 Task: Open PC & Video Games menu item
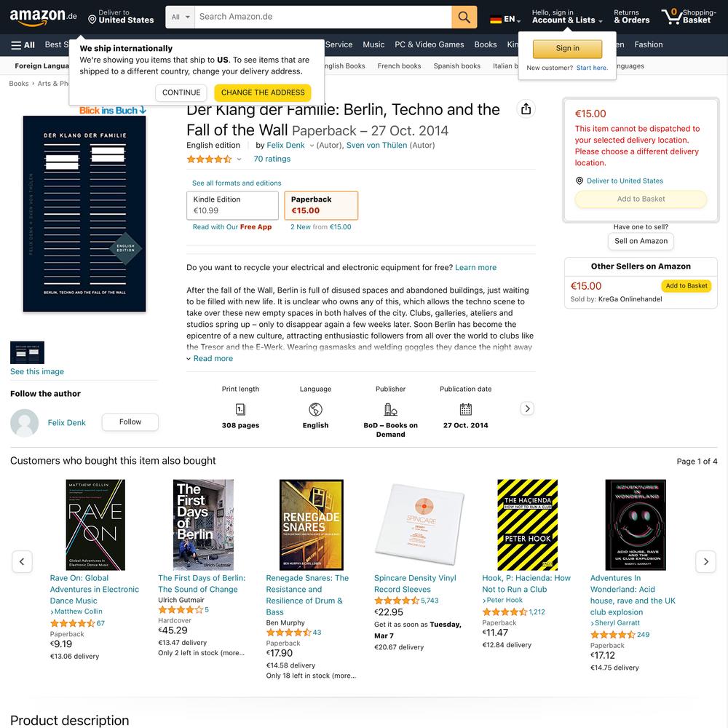pos(429,44)
